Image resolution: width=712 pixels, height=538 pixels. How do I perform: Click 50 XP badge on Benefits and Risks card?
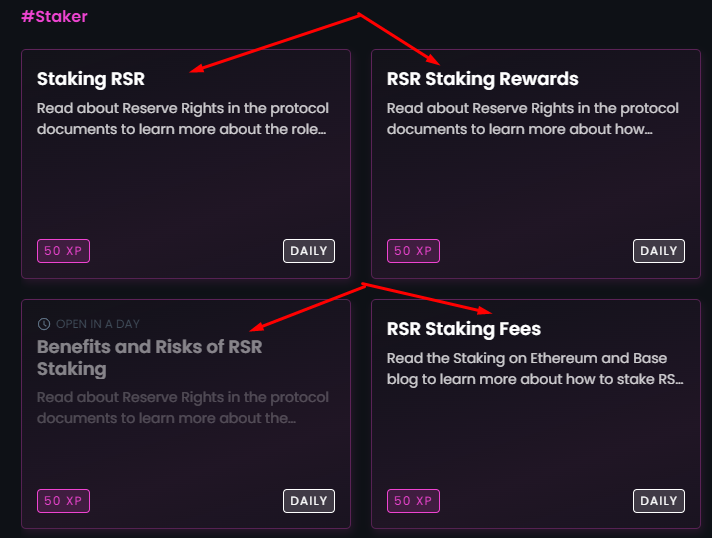(x=63, y=501)
